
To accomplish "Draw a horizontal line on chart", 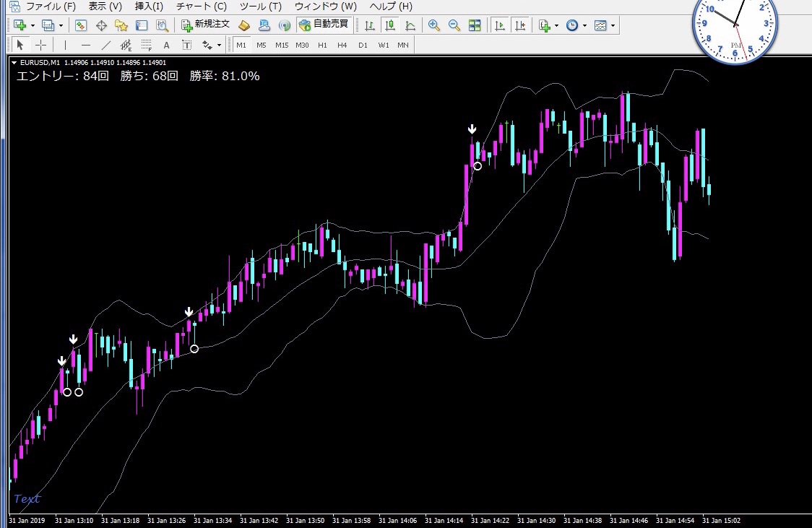I will 85,45.
